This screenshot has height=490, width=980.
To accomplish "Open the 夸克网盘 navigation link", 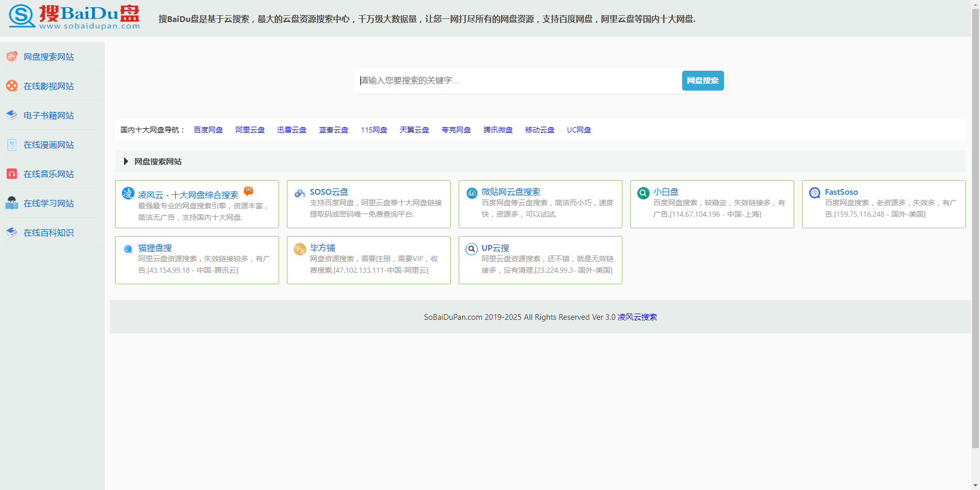I will 456,130.
